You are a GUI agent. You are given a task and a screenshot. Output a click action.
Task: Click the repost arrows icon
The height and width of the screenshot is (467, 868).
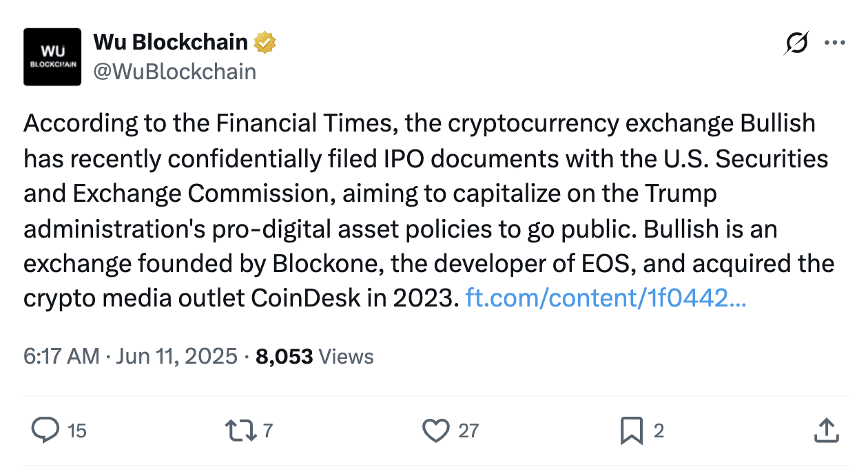click(242, 430)
